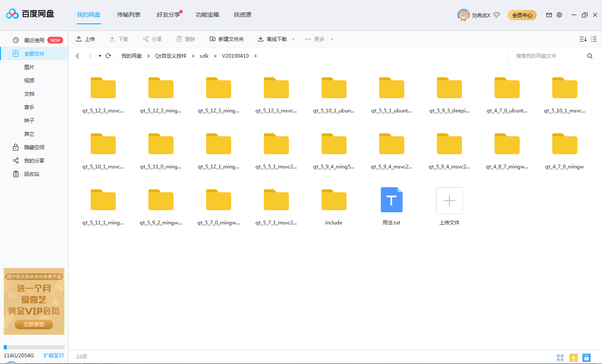Click the 下载 download toolbar button
602x364 pixels.
click(119, 39)
